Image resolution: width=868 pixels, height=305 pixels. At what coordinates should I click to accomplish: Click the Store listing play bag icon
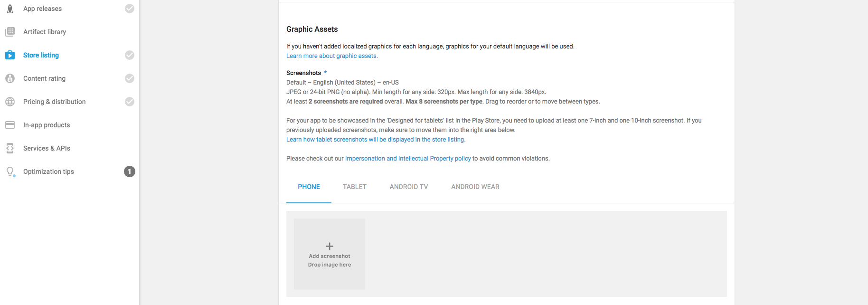tap(10, 55)
